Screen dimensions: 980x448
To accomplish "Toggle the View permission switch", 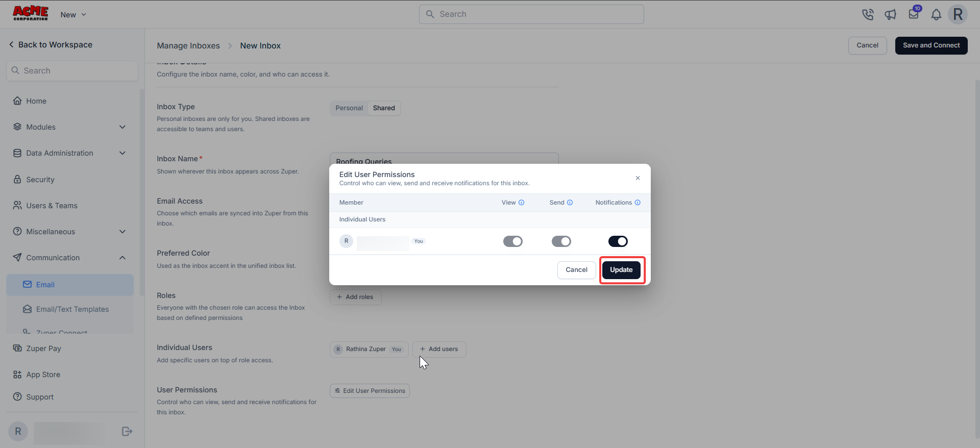I will (x=513, y=241).
